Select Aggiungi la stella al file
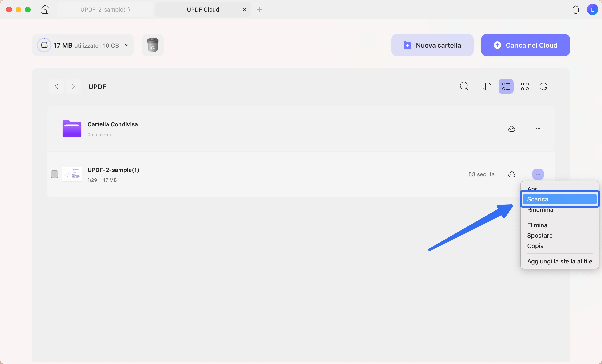Screen dimensions: 602x364 (x=560, y=262)
